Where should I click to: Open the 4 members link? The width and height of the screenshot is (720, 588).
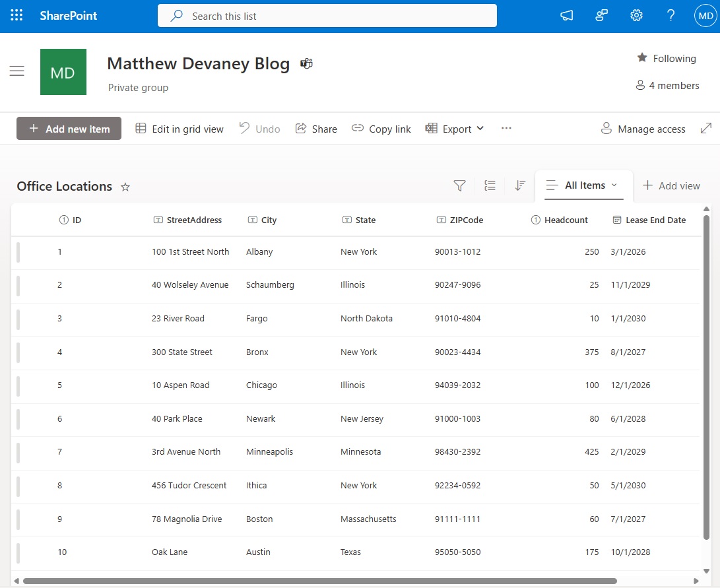[x=667, y=85]
